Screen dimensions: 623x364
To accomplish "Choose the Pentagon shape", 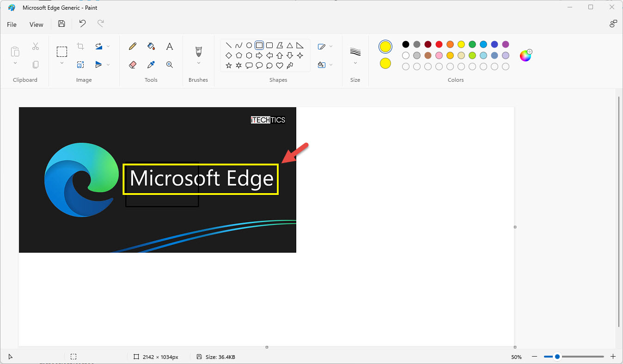I will (x=239, y=55).
